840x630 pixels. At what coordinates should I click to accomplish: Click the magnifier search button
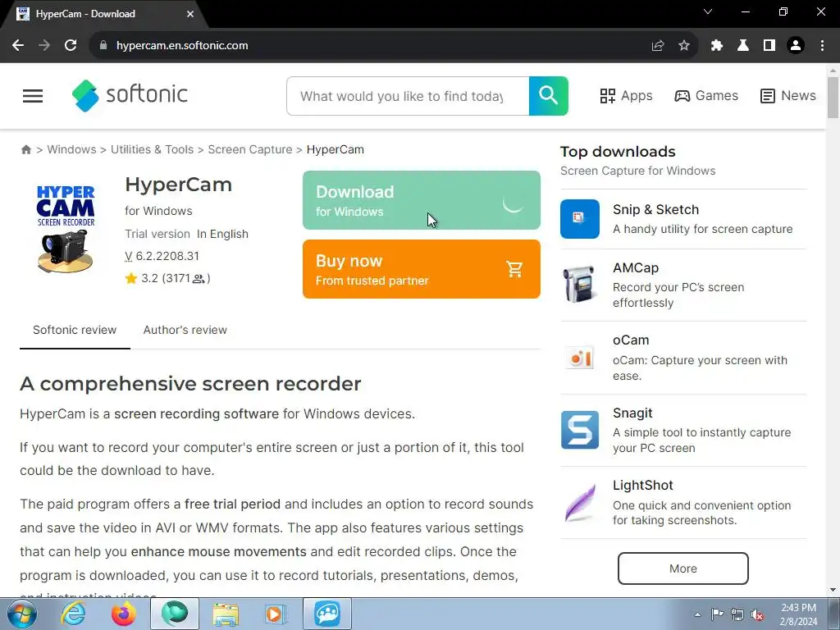[x=548, y=96]
